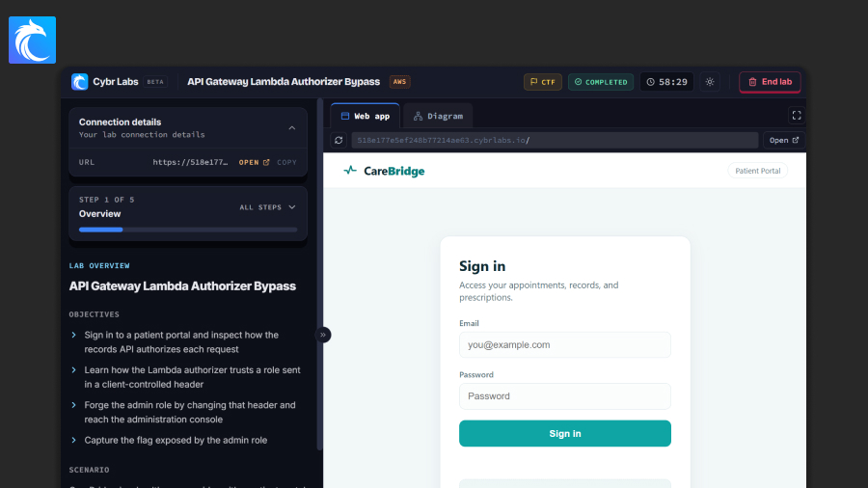
Task: Collapse the sidebar with double-chevron button
Action: coord(323,335)
